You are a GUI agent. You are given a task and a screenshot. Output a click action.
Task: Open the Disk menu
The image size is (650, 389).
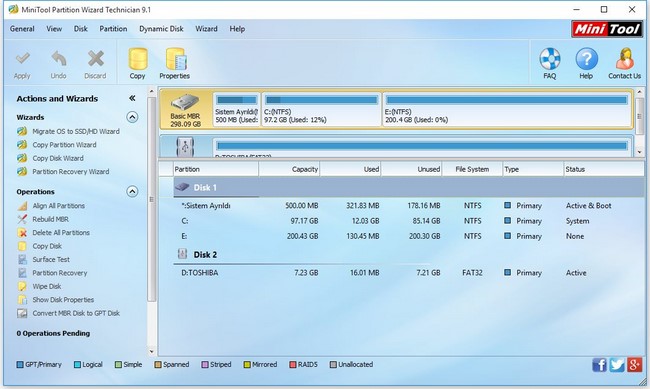pyautogui.click(x=80, y=29)
